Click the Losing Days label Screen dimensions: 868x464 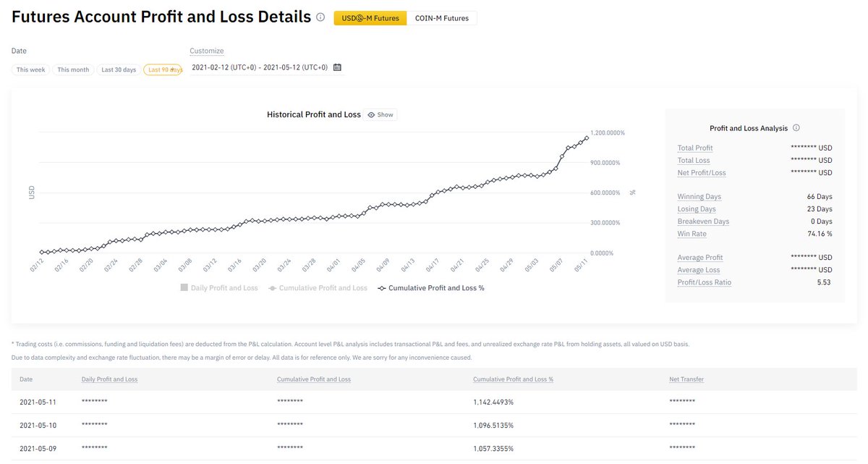697,208
